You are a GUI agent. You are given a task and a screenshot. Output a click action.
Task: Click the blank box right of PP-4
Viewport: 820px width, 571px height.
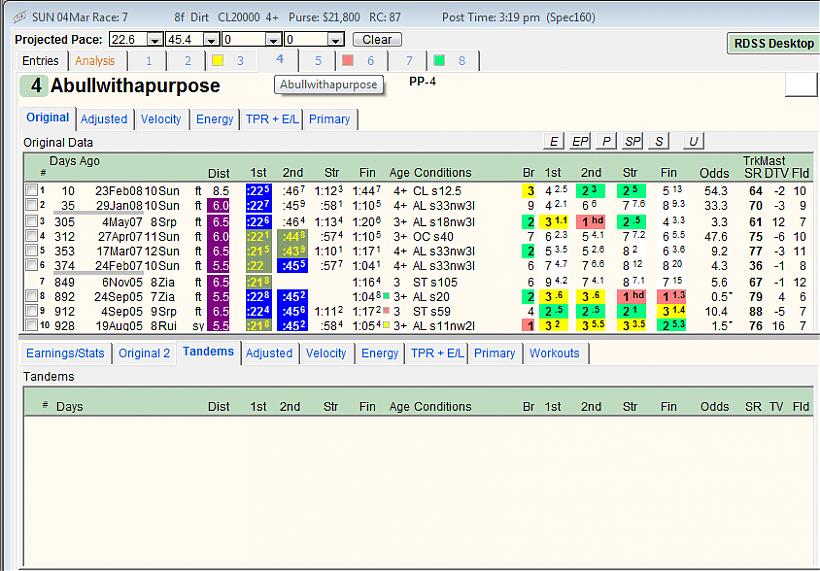(801, 85)
